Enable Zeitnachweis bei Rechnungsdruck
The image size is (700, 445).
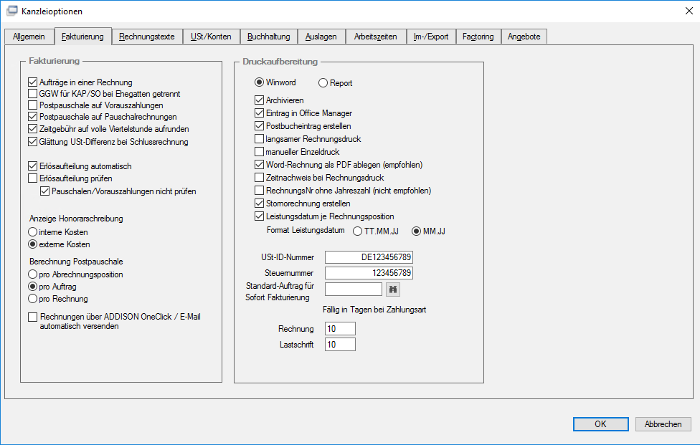click(x=259, y=178)
